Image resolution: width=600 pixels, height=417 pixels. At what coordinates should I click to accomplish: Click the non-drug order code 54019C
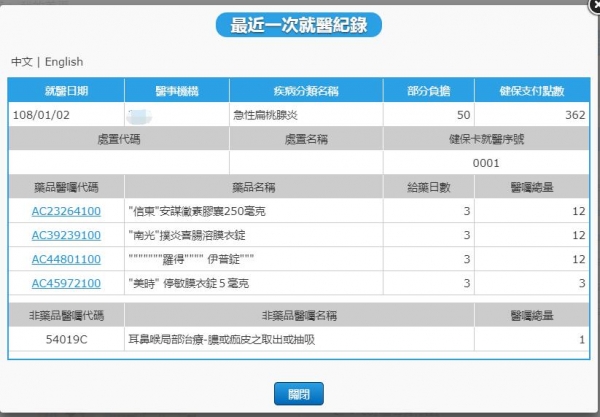pyautogui.click(x=66, y=340)
